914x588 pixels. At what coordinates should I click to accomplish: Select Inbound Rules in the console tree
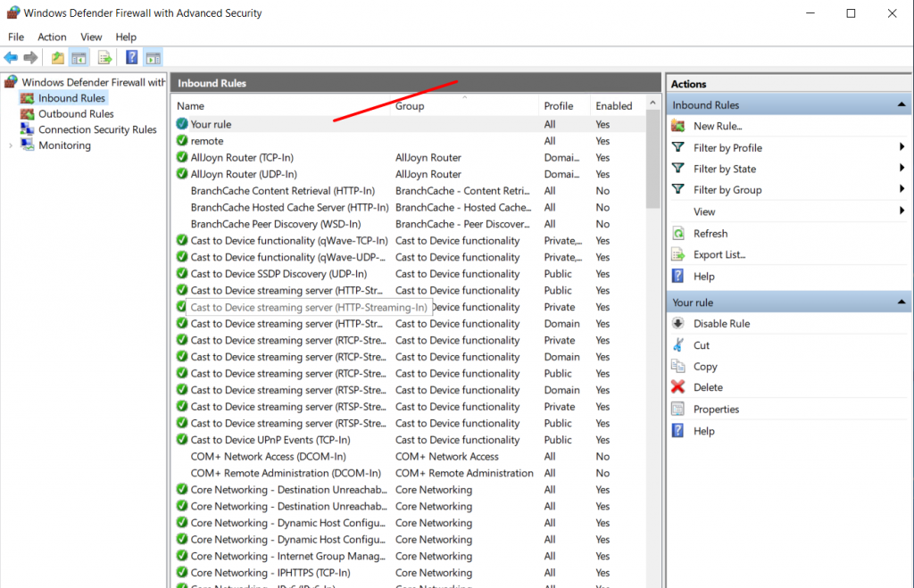coord(71,98)
